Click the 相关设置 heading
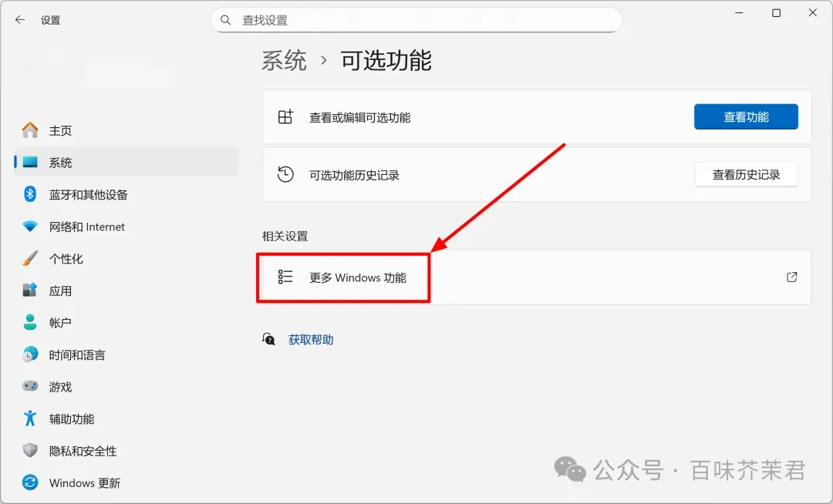 point(285,236)
